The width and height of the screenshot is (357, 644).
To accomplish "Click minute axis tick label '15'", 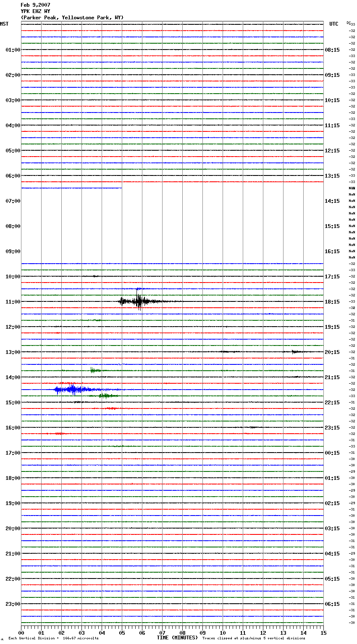I will [323, 633].
